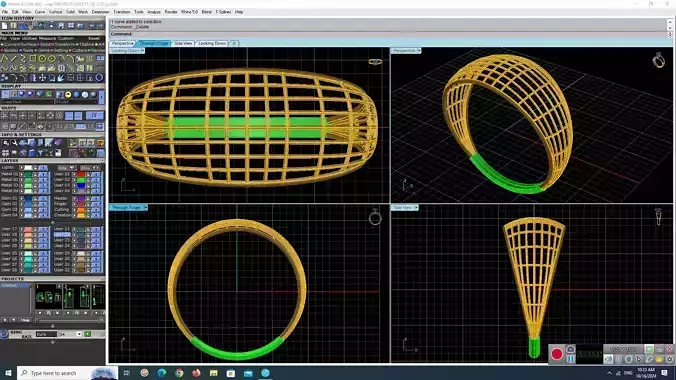The height and width of the screenshot is (380, 676).
Task: Open the Curve menu in the menu bar
Action: 40,12
